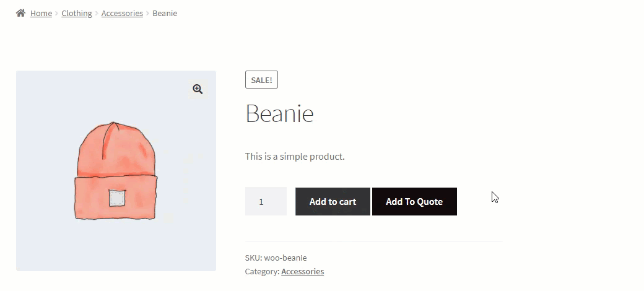Click the chevron before the Beanie breadcrumb
644x291 pixels.
(148, 13)
